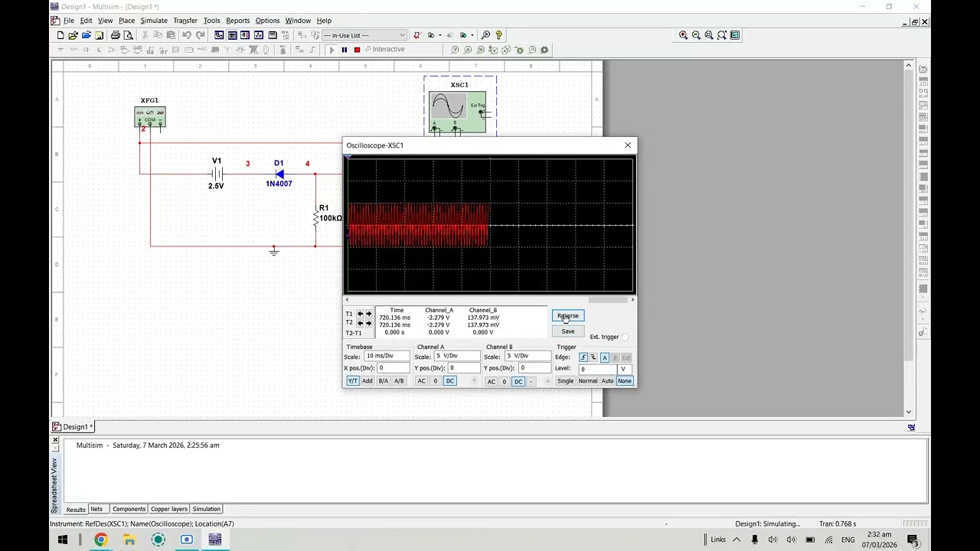Stop the simulation with the red square
This screenshot has height=551, width=980.
[x=357, y=50]
